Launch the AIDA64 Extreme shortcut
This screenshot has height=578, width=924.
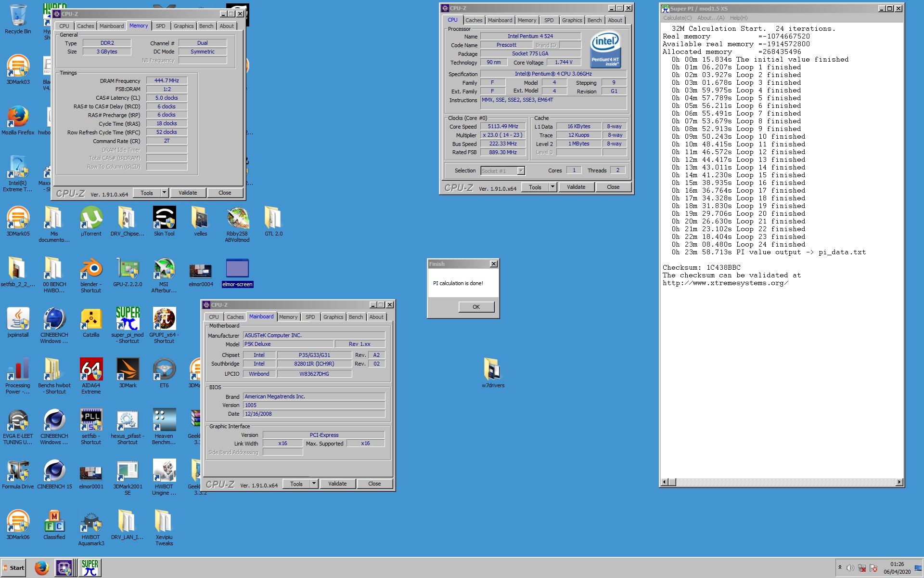pos(91,370)
